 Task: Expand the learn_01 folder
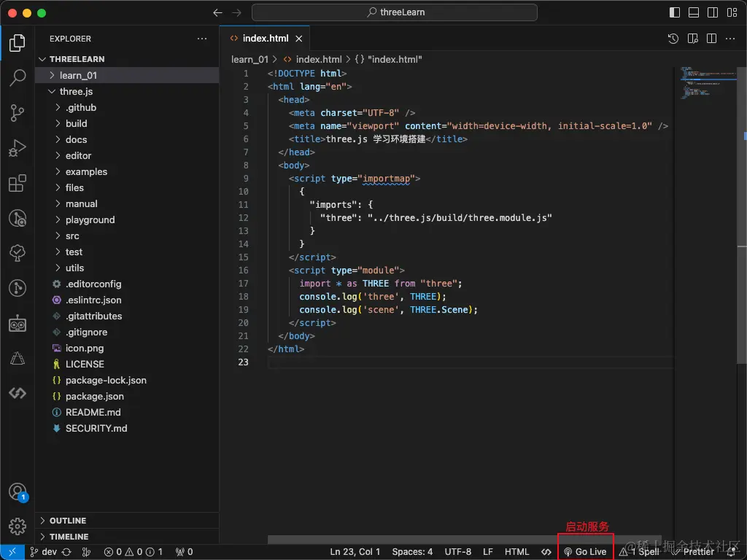pyautogui.click(x=78, y=75)
